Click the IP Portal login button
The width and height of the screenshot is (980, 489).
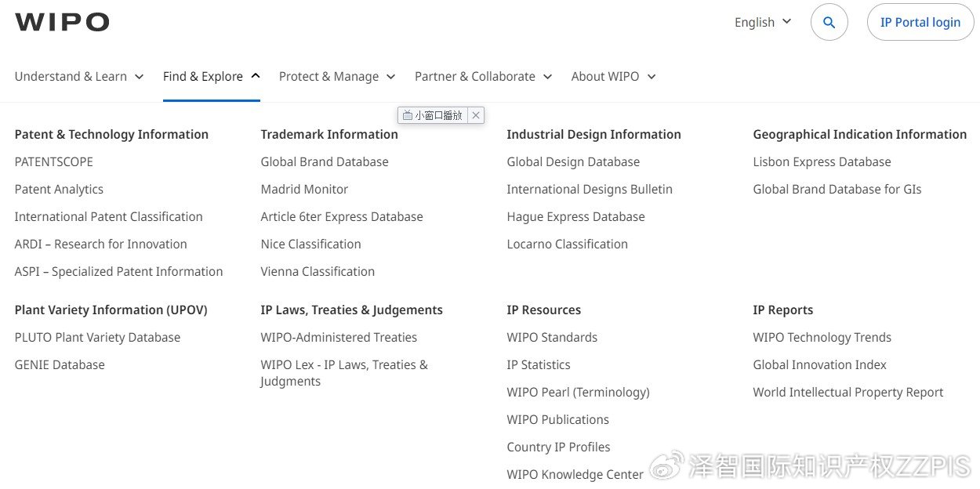920,22
